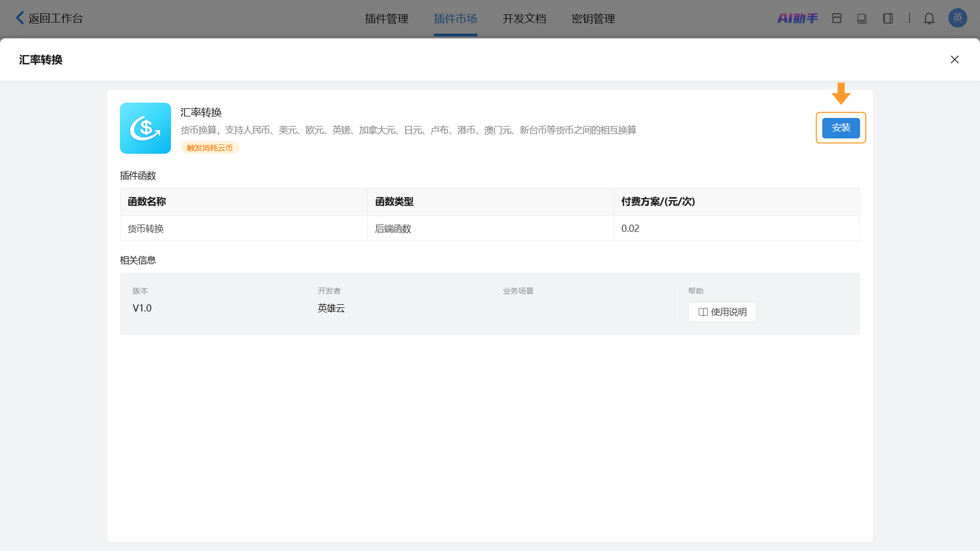Click the 汇率转换 plugin title beside icon
This screenshot has height=551, width=980.
click(x=201, y=112)
